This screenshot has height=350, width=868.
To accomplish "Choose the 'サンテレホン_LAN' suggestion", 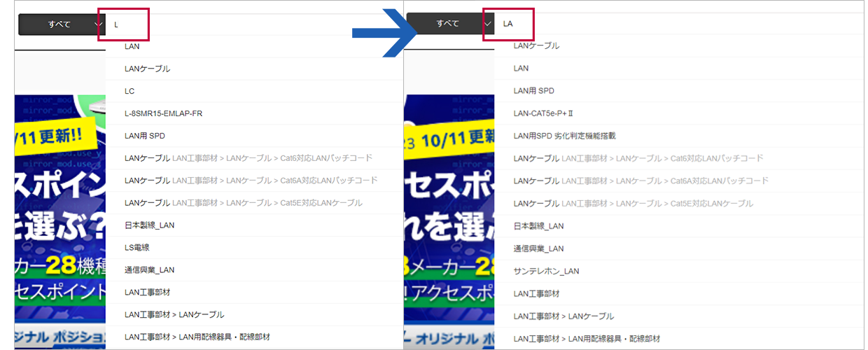I will coord(546,271).
